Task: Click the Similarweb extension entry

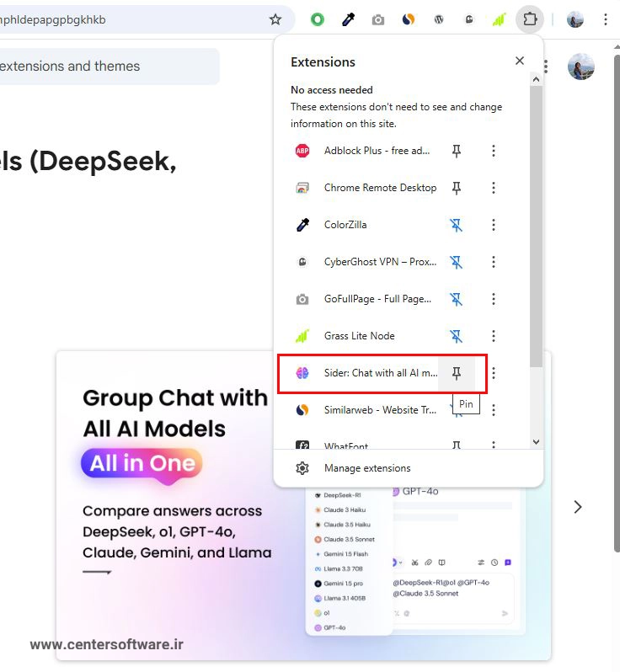Action: [364, 410]
